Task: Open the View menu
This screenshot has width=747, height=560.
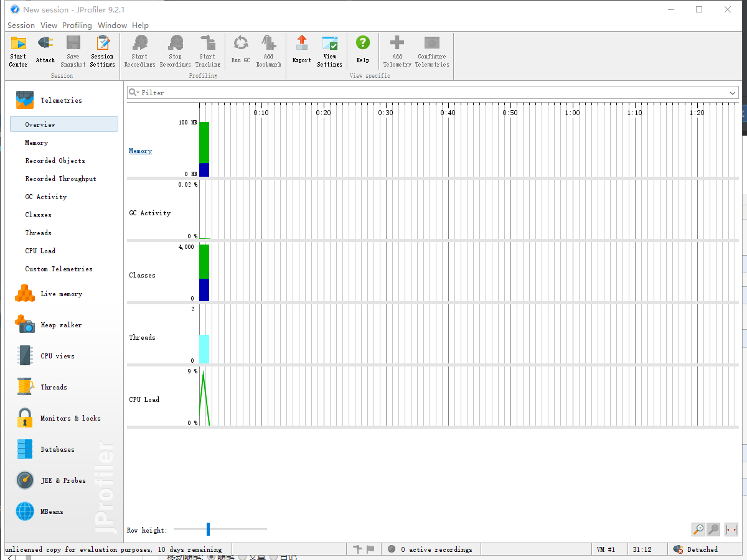Action: point(49,26)
